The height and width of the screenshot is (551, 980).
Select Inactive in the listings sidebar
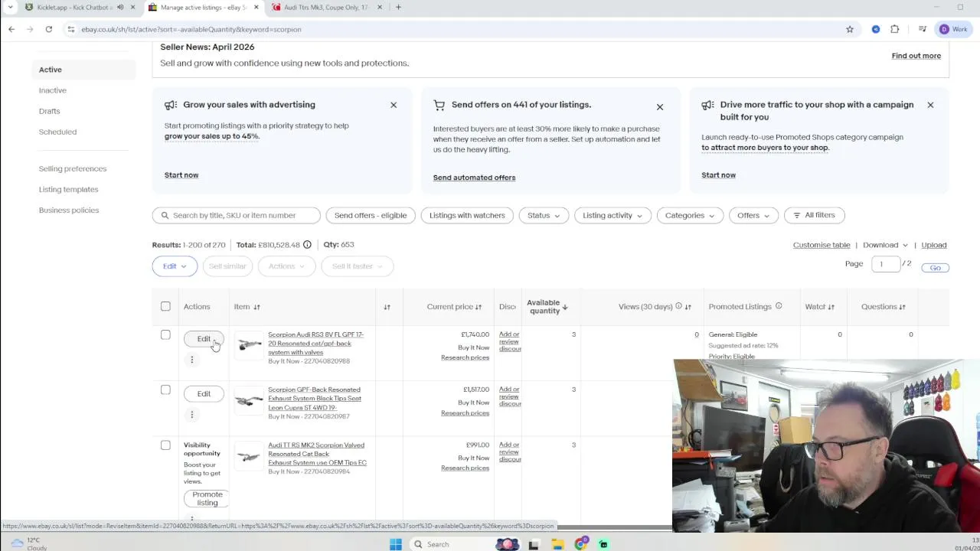(x=53, y=90)
